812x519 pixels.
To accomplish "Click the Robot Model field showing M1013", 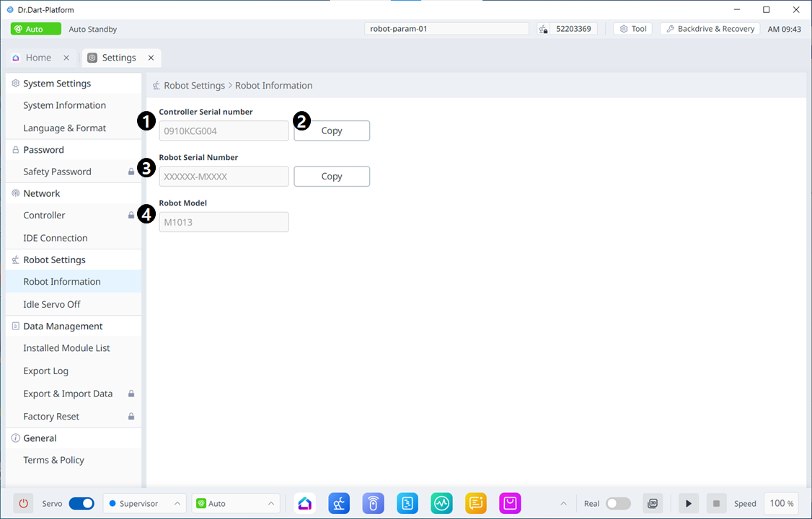I will (224, 222).
